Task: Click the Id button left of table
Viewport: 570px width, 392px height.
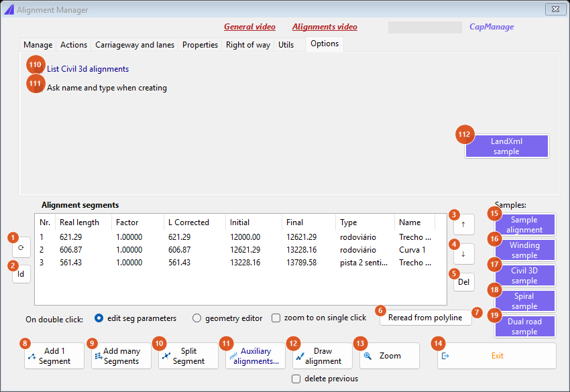Action: tap(21, 274)
